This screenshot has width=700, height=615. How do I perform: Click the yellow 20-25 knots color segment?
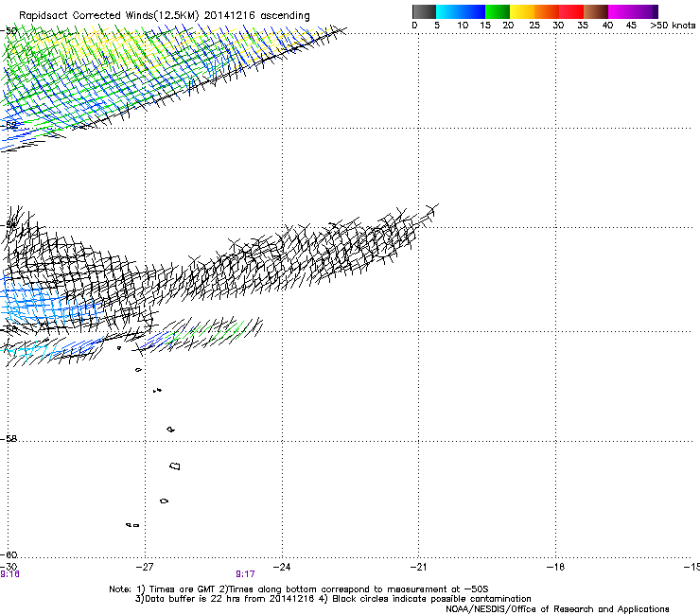coord(522,11)
